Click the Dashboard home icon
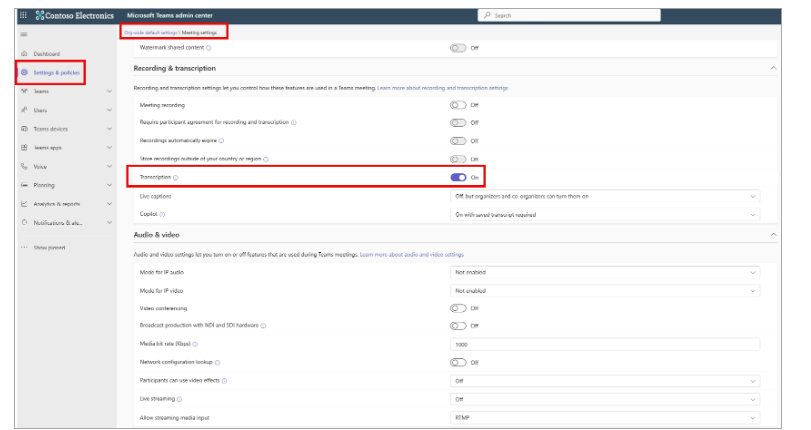Viewport: 811px width, 430px height. [x=24, y=54]
